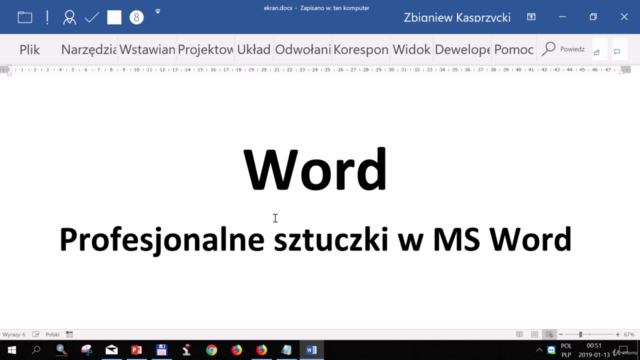Viewport: 640px width, 360px height.
Task: Click the TeamViewer tray icon
Action: [x=551, y=350]
